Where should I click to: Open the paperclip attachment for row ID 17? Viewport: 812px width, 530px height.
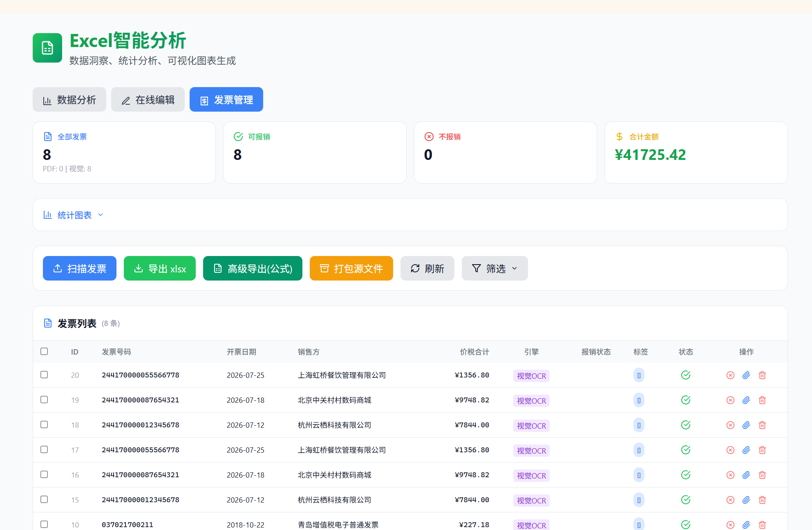[x=746, y=450]
